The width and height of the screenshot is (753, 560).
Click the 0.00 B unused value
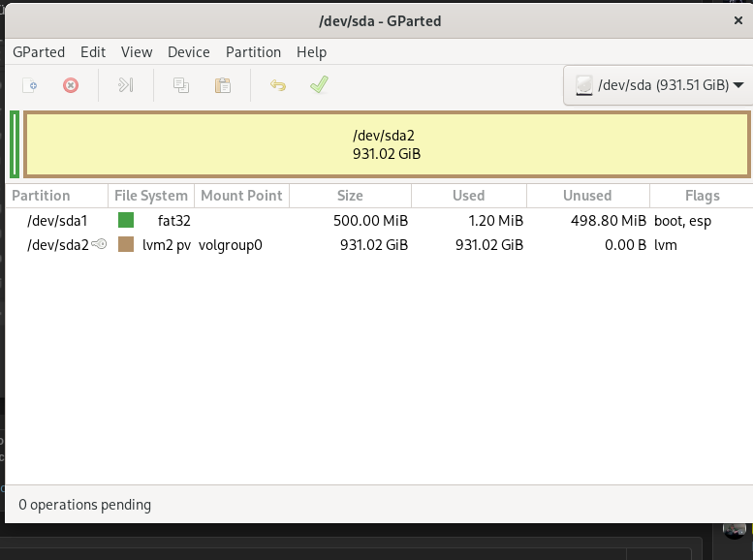[x=625, y=245]
